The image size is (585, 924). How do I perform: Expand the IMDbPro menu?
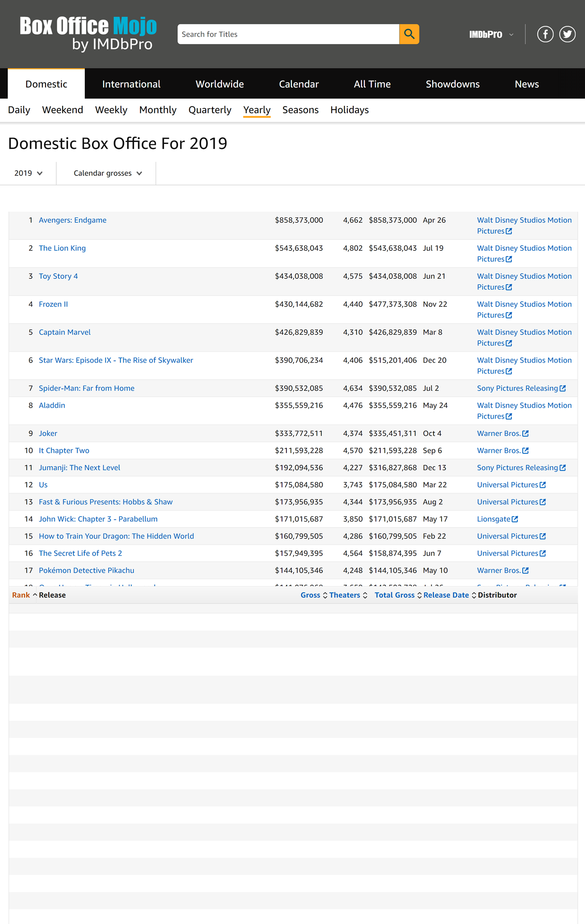491,34
